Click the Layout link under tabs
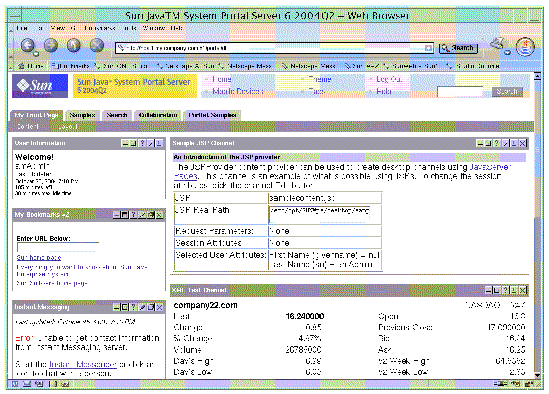 [68, 126]
